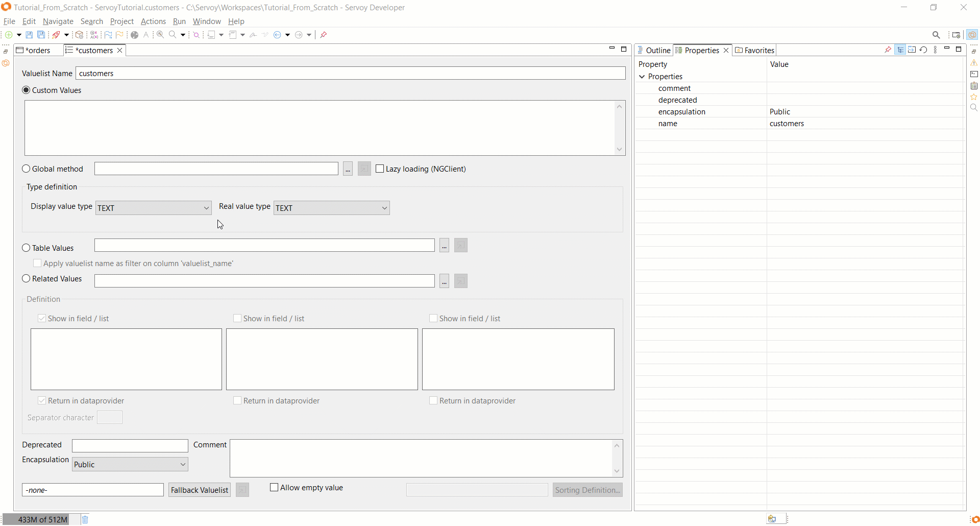Enable Lazy loading (NGClient) checkbox

pyautogui.click(x=380, y=169)
